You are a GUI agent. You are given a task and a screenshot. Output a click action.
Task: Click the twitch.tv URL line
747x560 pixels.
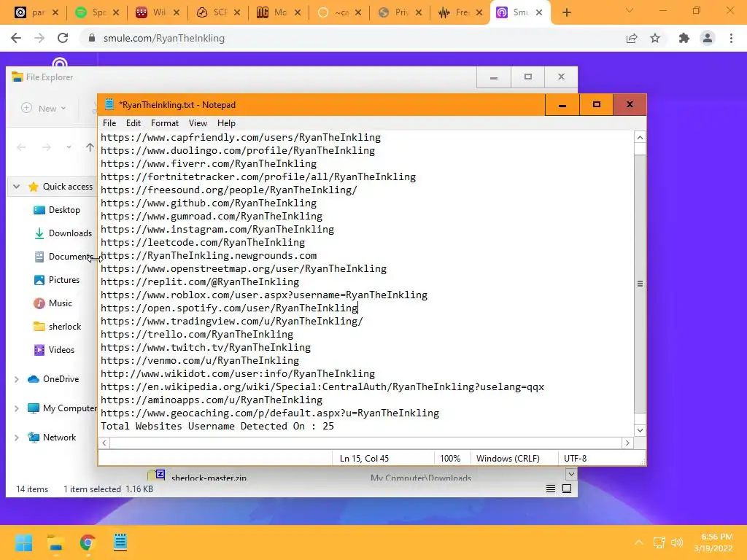coord(206,347)
